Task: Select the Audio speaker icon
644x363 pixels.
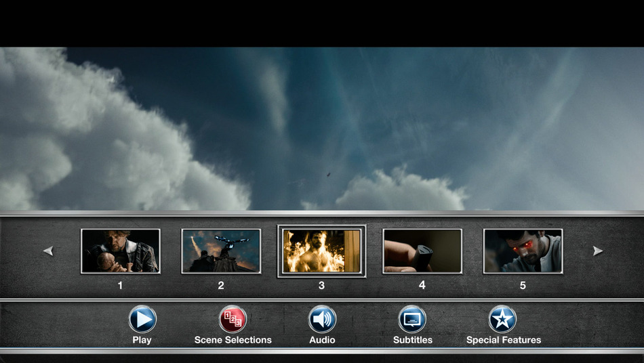Action: click(322, 319)
